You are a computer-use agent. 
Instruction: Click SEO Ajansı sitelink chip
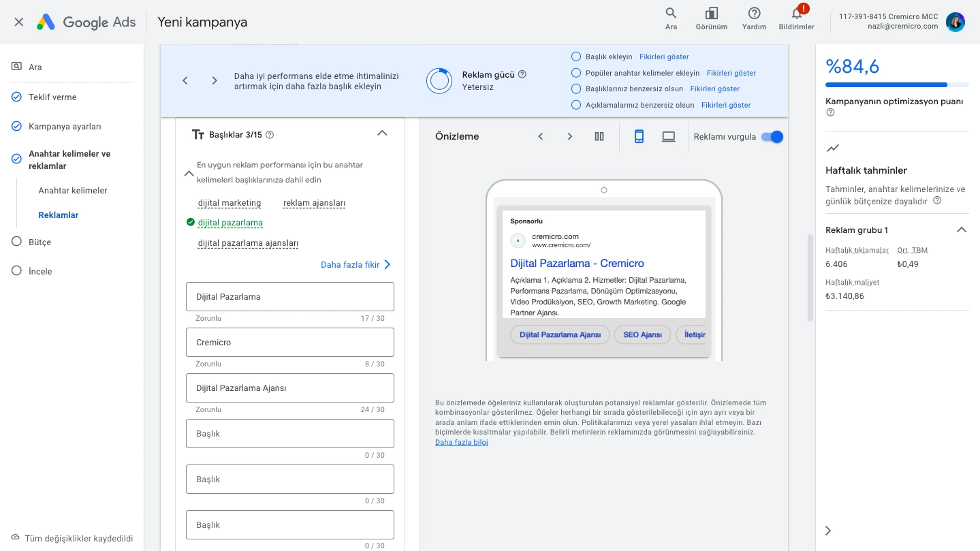[x=642, y=334]
